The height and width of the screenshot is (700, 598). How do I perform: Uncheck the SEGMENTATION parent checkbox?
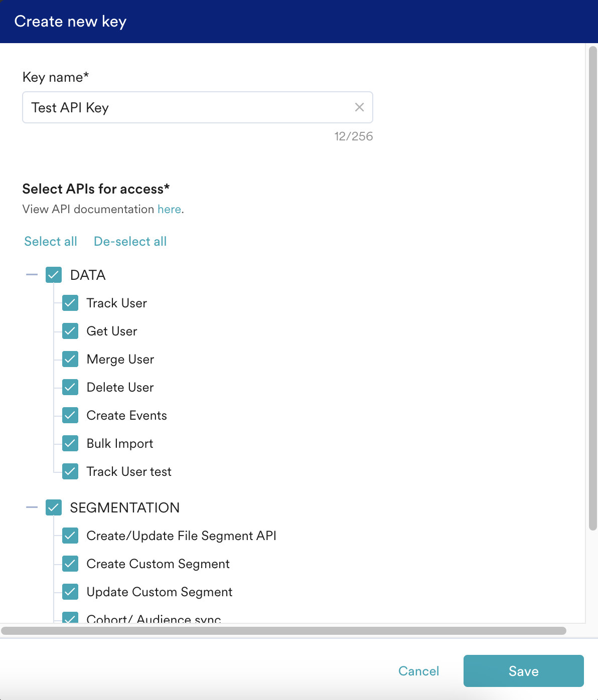coord(54,507)
